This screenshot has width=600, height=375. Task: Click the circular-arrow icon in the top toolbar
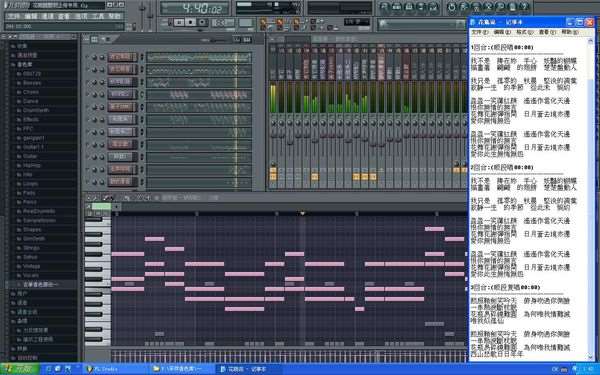pos(452,7)
